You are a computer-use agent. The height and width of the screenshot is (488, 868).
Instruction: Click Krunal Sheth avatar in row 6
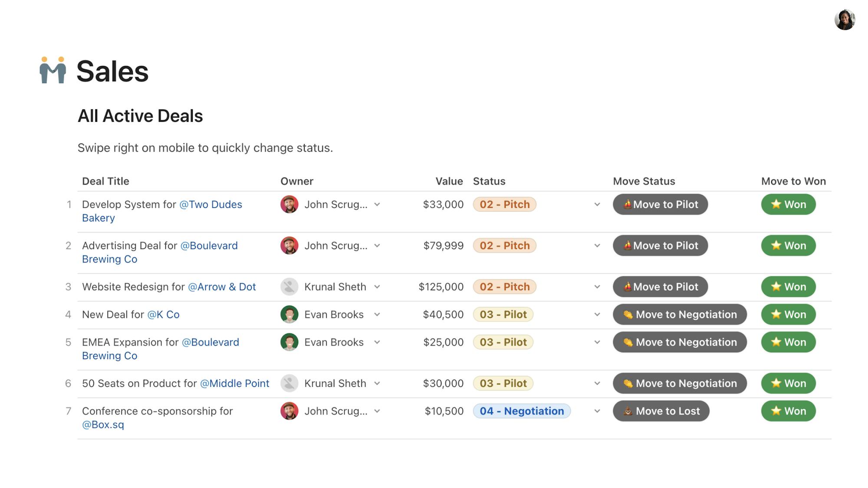point(289,383)
